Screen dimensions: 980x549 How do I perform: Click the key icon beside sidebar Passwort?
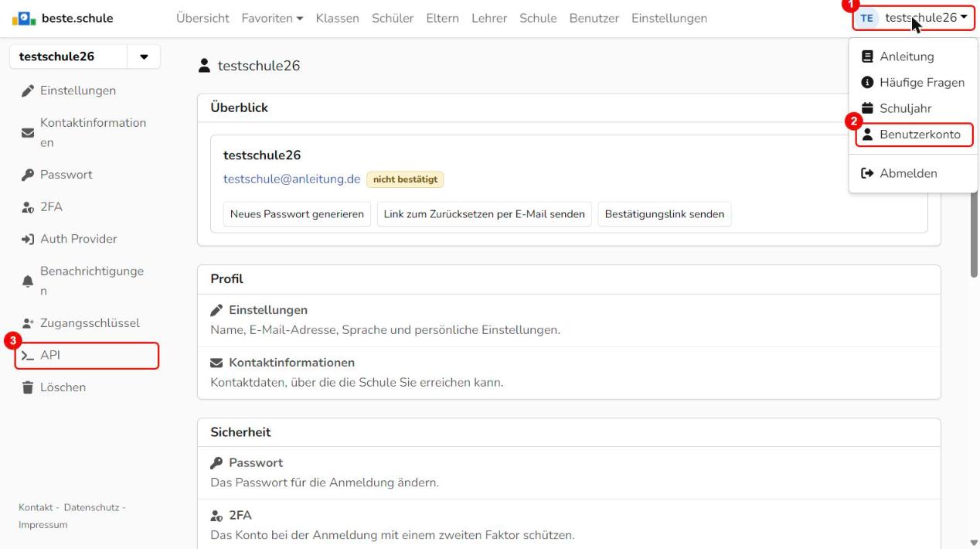[x=27, y=175]
